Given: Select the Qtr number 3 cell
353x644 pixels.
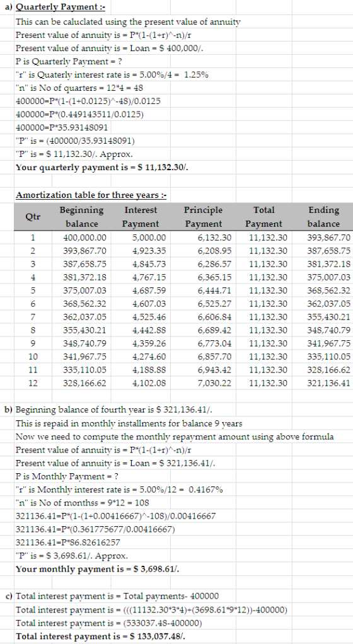Looking at the screenshot, I should (x=33, y=263).
